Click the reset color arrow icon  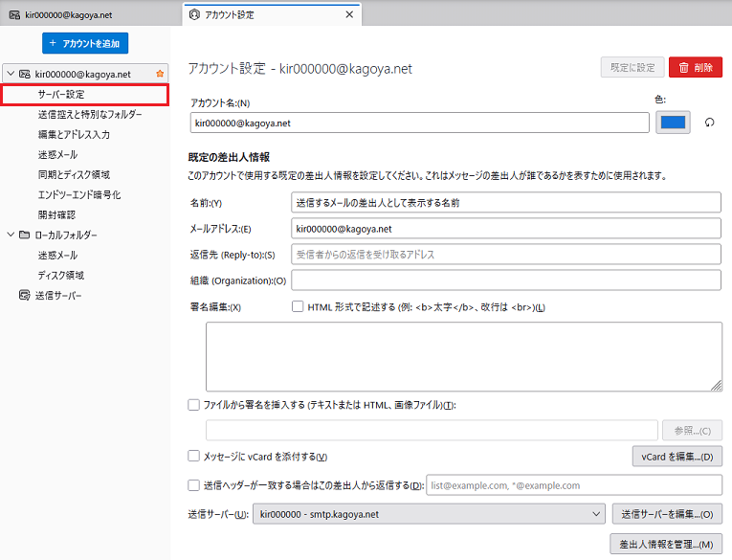pos(709,123)
